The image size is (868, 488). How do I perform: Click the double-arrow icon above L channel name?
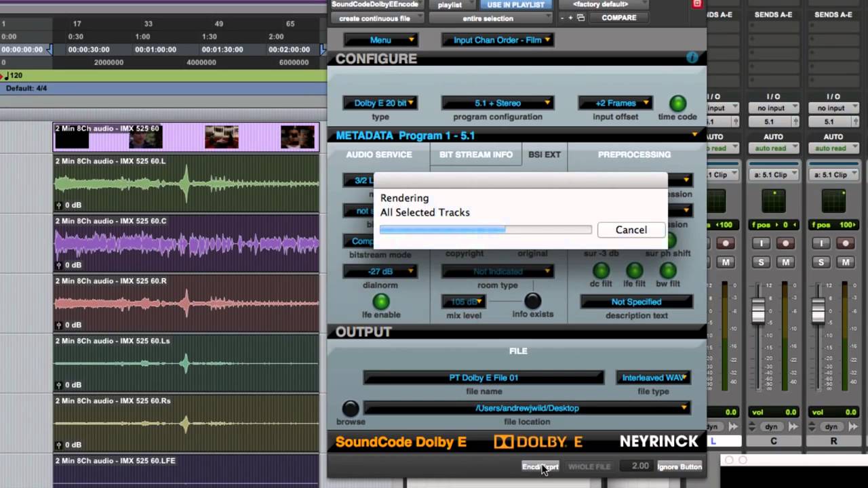click(x=733, y=427)
